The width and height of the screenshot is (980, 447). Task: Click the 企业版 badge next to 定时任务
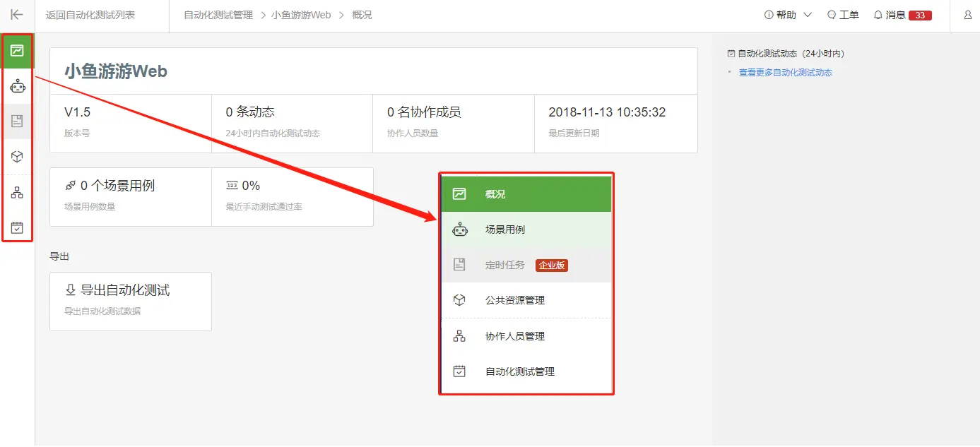pos(552,266)
